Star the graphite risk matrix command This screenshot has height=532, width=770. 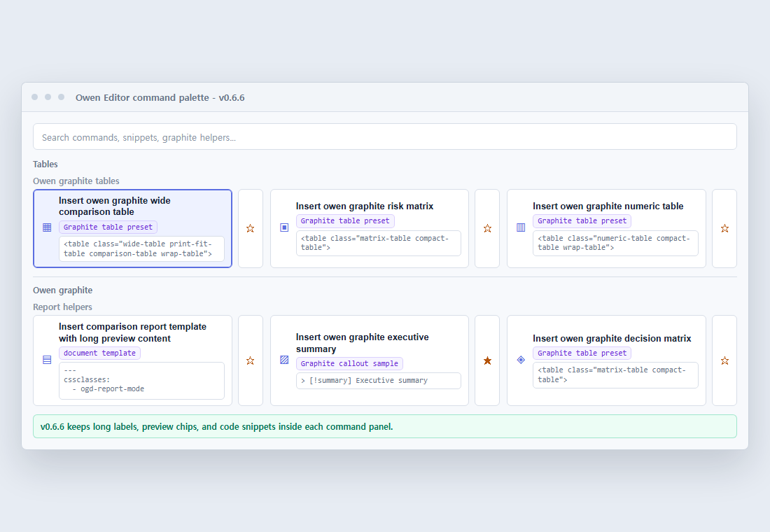click(x=488, y=228)
